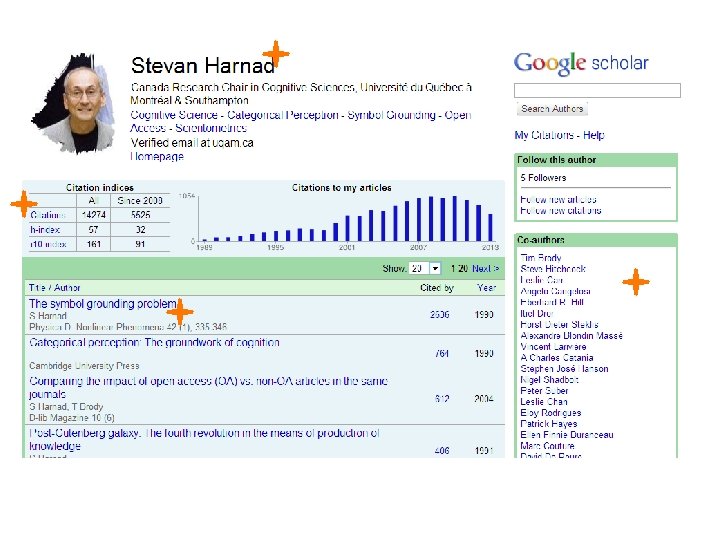720x540 pixels.
Task: Open Comparing impact of open access article
Action: coord(208,388)
